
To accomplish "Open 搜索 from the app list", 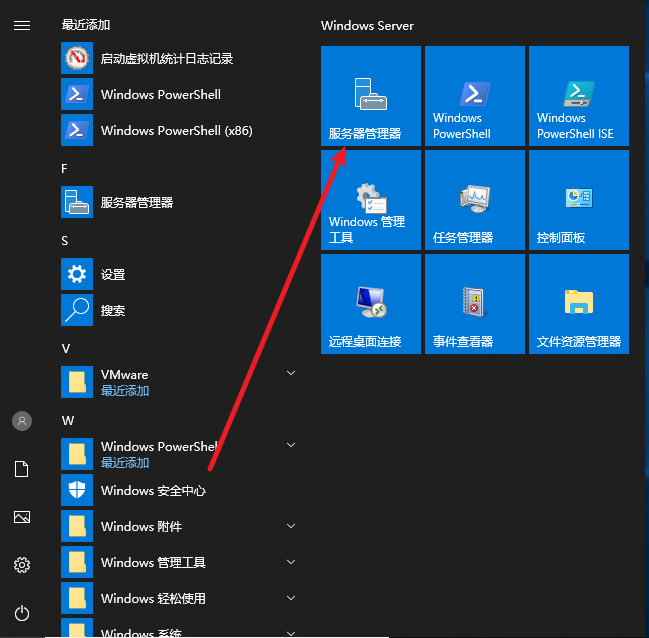I will tap(112, 310).
